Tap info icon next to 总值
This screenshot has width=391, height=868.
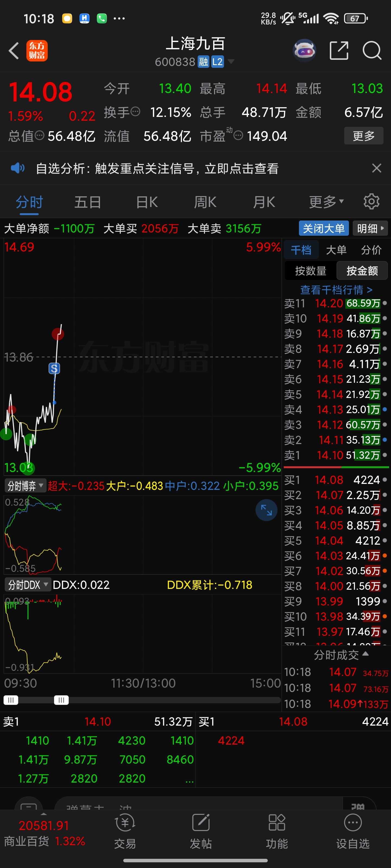coord(40,135)
